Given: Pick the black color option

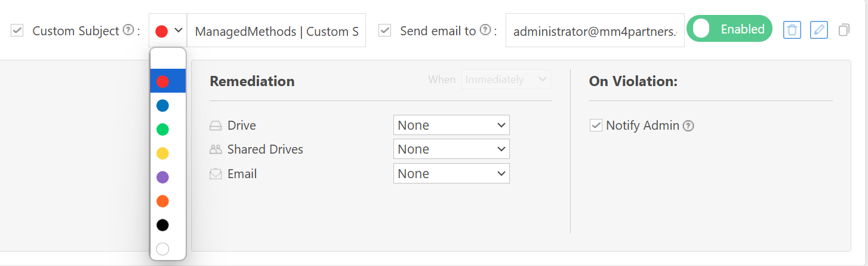Looking at the screenshot, I should pyautogui.click(x=162, y=225).
